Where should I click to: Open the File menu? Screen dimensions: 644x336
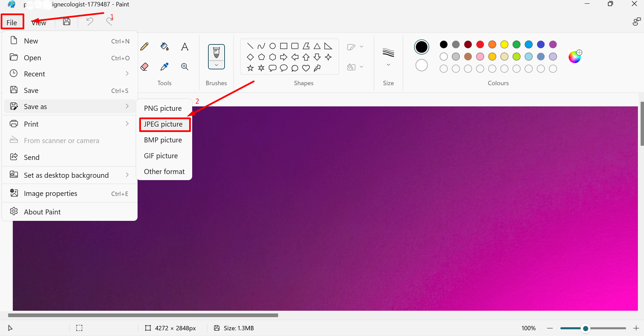12,22
